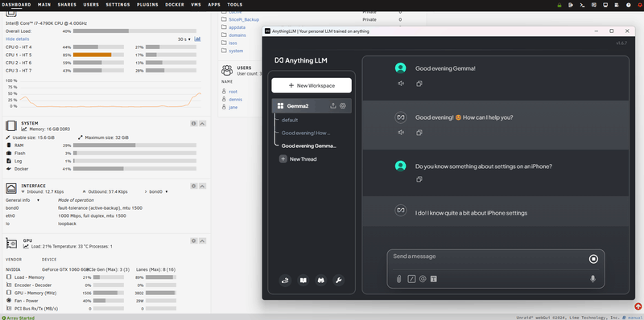Click the logout icon in Unraid header
This screenshot has height=320, width=644.
coord(571,5)
